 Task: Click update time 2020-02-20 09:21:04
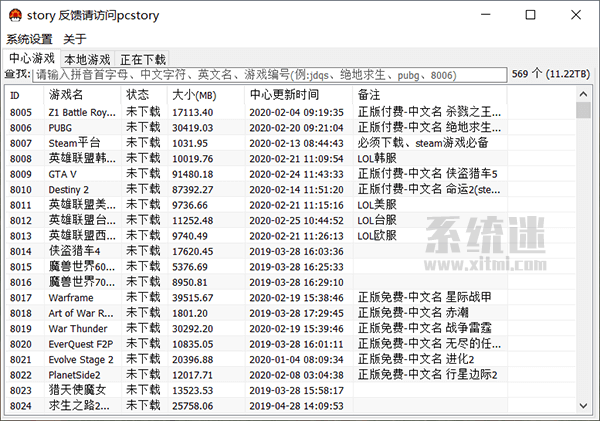(297, 128)
